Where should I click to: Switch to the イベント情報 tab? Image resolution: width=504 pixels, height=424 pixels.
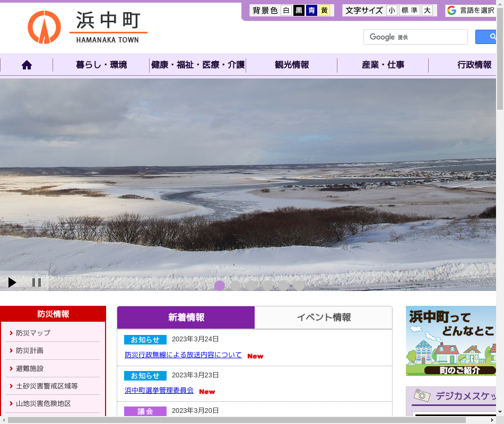coord(324,317)
